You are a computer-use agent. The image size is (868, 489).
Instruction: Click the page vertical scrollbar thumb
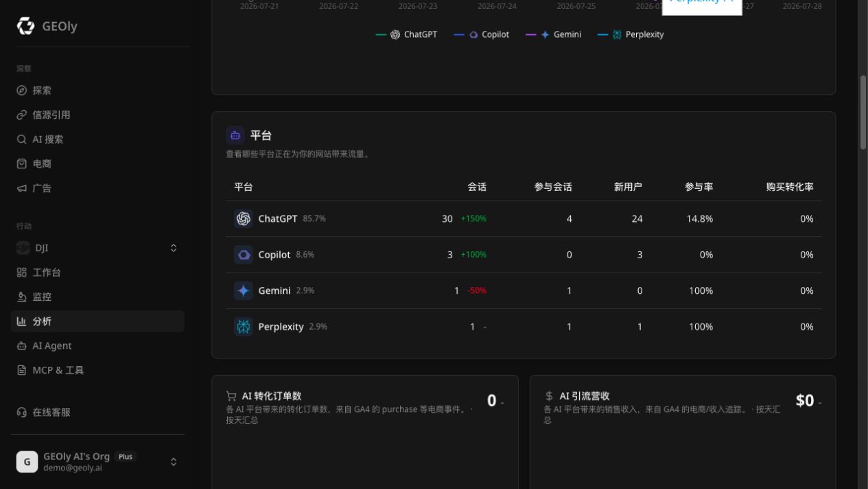tap(863, 112)
